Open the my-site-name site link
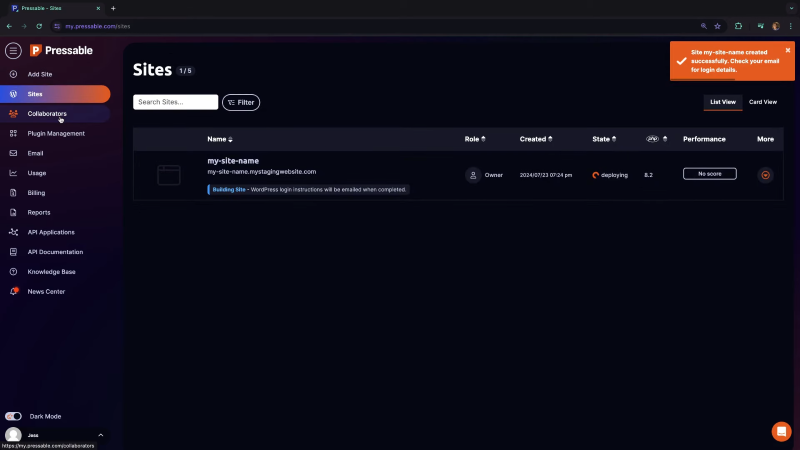Screen dimensions: 800x450 coord(233,160)
